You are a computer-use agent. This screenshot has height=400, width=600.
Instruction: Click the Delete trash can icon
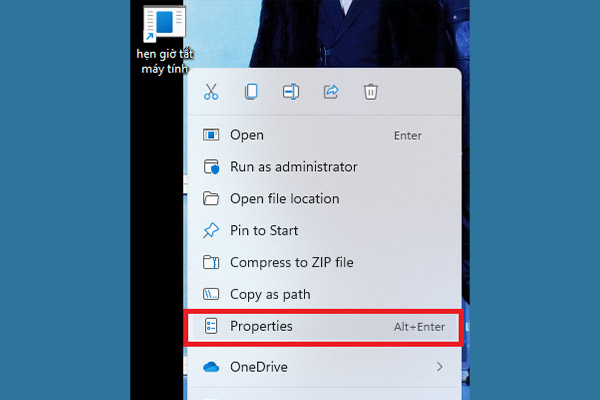(x=370, y=92)
